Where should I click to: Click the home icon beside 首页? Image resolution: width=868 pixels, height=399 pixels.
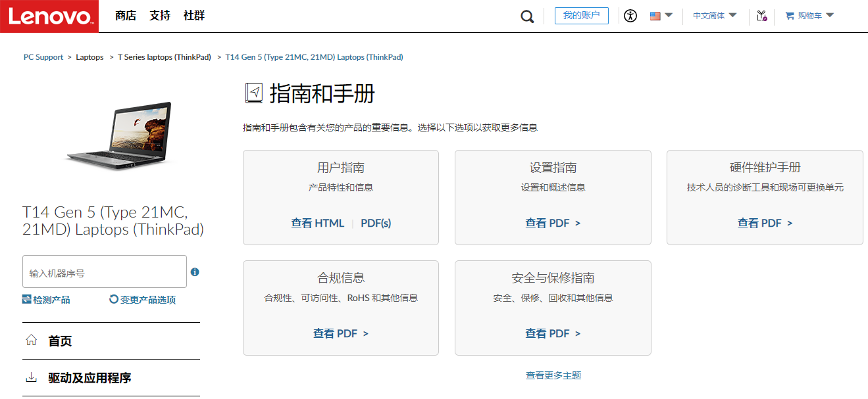tap(31, 340)
